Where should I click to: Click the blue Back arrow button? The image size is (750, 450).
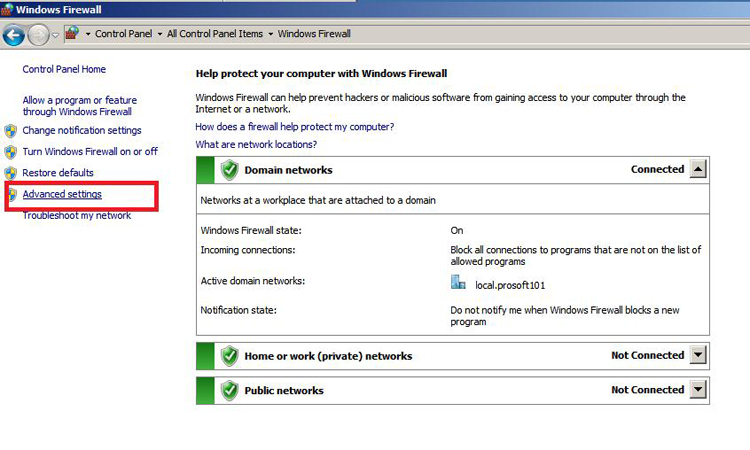point(14,35)
